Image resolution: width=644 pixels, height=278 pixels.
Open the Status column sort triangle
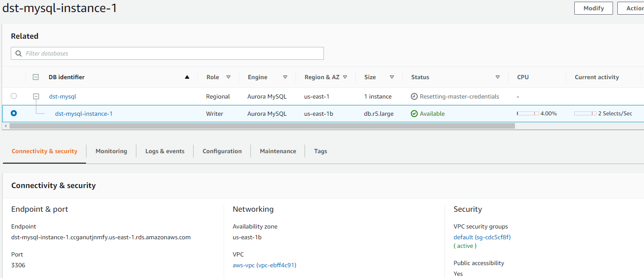tap(498, 77)
